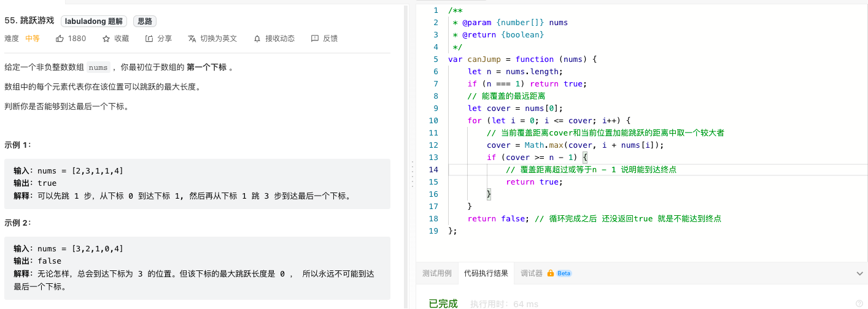Click the comment on line 14 about n - 1
This screenshot has height=309, width=868.
click(x=591, y=170)
